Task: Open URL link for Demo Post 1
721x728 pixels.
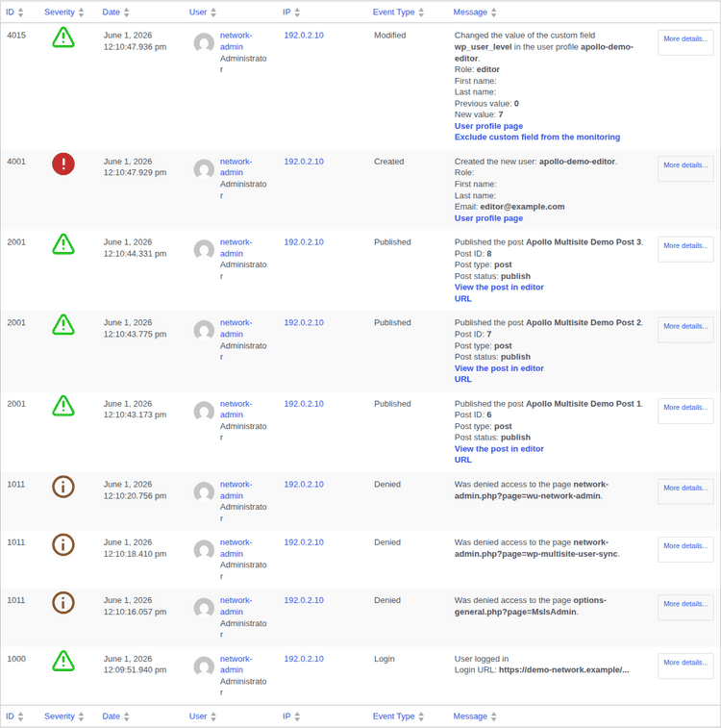Action: [462, 460]
